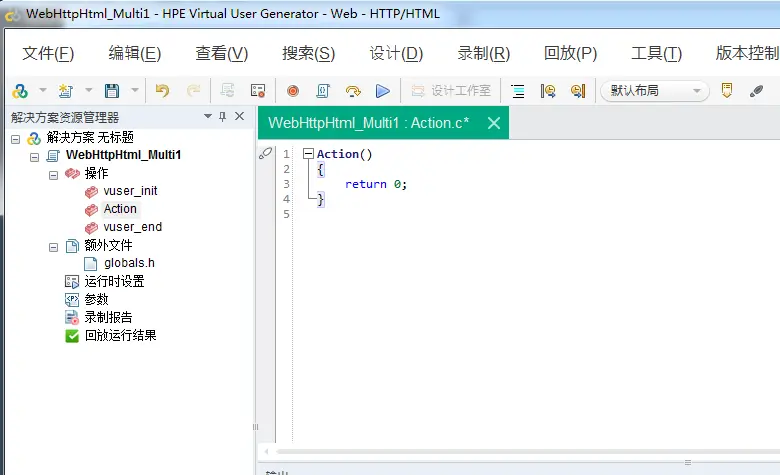Open solution explorer panel options arrow
The image size is (780, 475).
point(208,116)
